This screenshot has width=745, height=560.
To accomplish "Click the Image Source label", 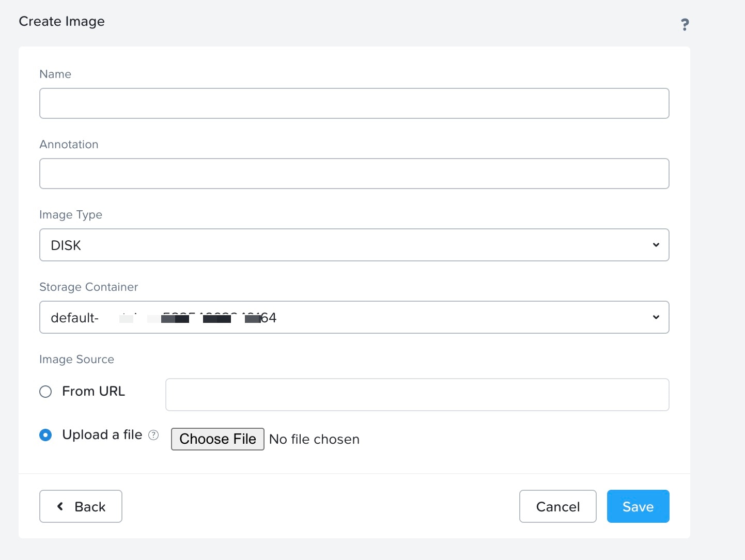I will point(76,360).
